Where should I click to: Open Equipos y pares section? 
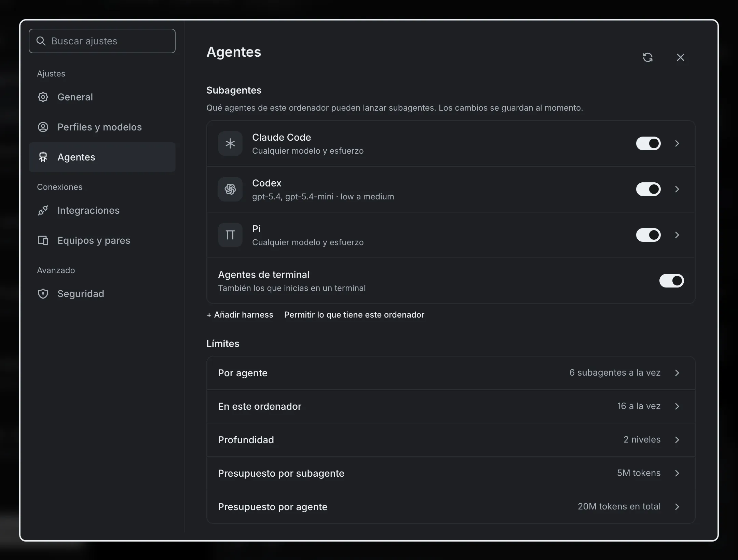click(x=102, y=240)
